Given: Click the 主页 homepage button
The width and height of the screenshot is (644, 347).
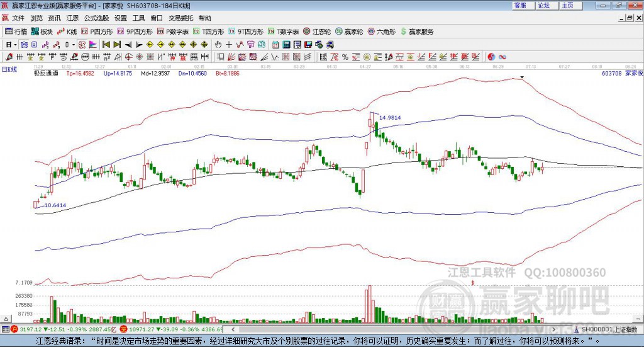Looking at the screenshot, I should (570, 5).
